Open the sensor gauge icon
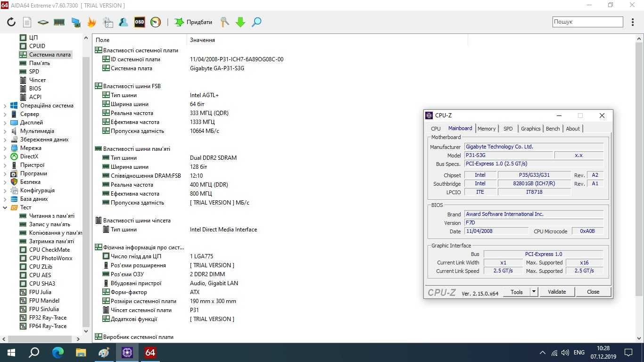 [156, 22]
